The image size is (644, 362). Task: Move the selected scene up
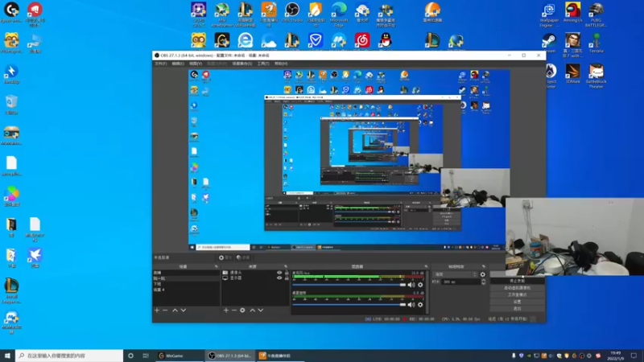[x=175, y=311]
